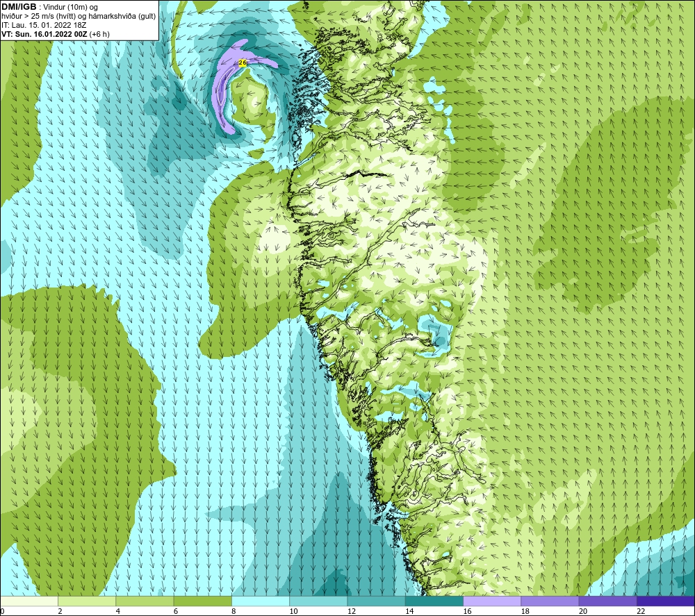This screenshot has width=695, height=616.
Task: Click the 'IT: Lau. 15. 01. 2022 18Z' line
Action: 44,25
